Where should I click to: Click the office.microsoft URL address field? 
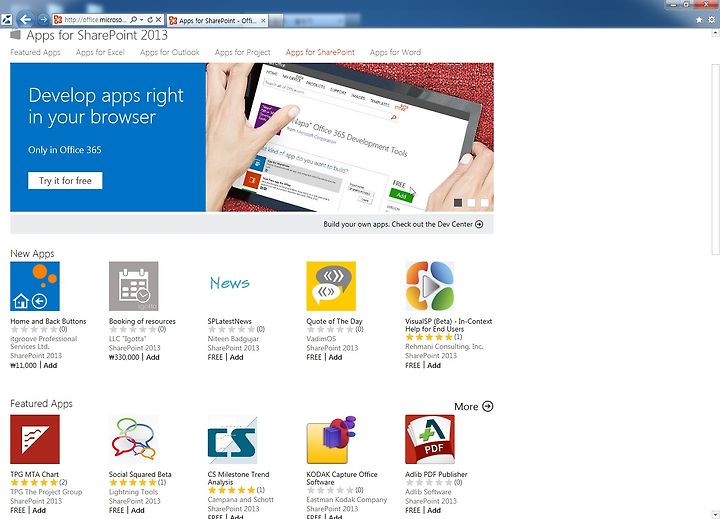coord(94,20)
